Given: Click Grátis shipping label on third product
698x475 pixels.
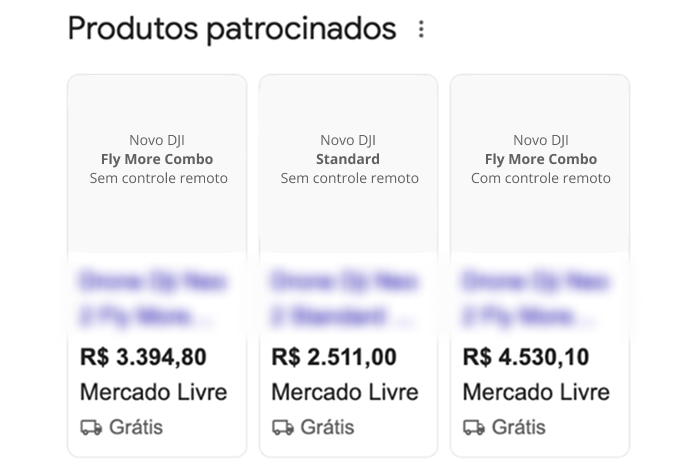Looking at the screenshot, I should click(x=519, y=427).
